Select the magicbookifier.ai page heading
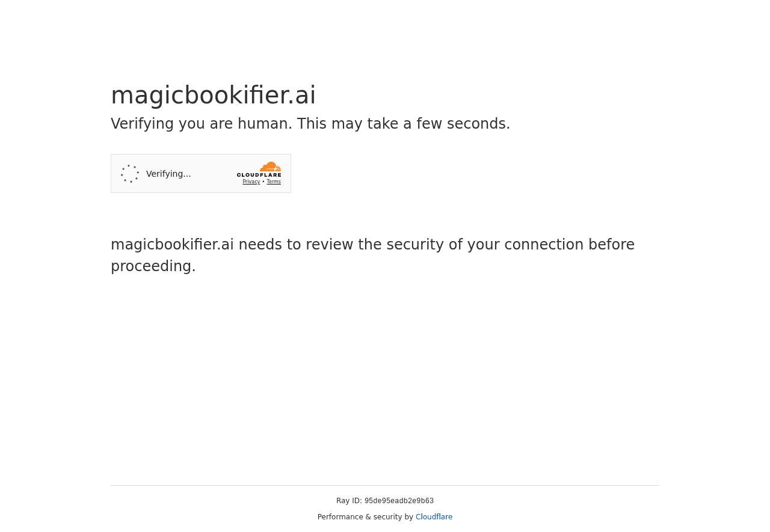 pyautogui.click(x=213, y=95)
